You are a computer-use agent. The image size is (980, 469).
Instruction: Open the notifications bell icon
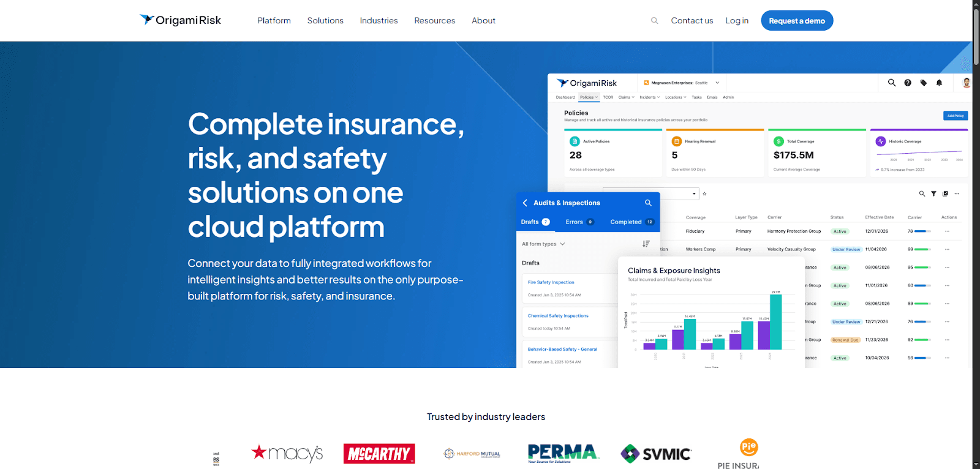tap(939, 83)
